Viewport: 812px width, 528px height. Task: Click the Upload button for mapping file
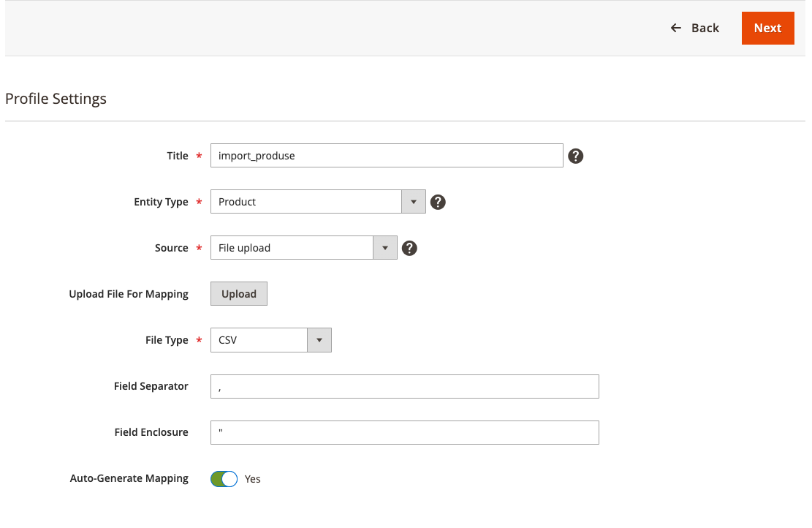239,294
